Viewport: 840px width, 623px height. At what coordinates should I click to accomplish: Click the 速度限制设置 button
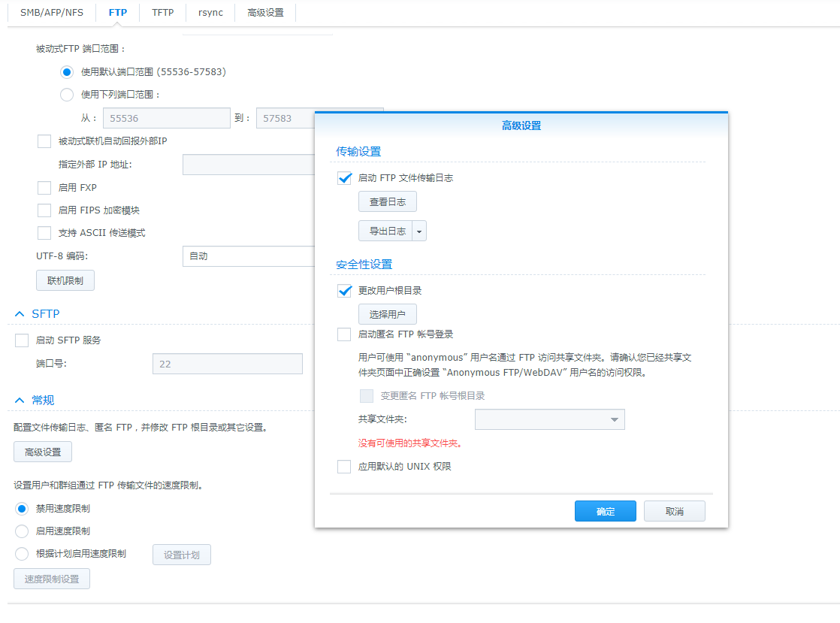coord(52,579)
